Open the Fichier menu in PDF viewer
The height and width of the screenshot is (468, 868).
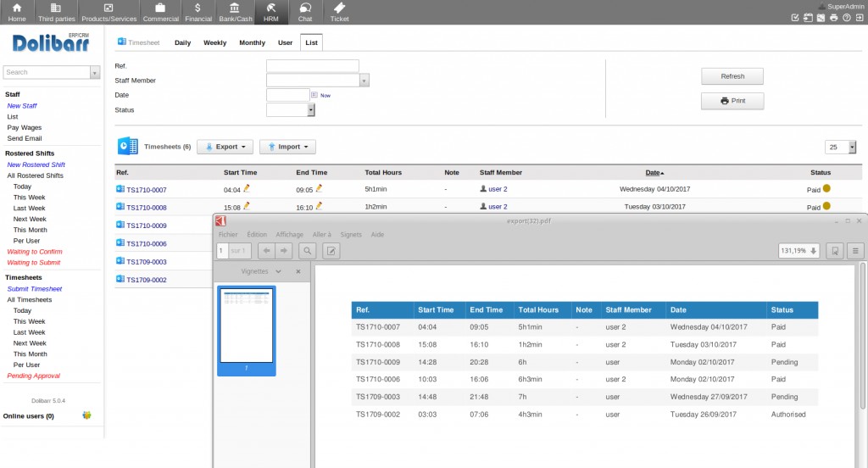tap(228, 234)
